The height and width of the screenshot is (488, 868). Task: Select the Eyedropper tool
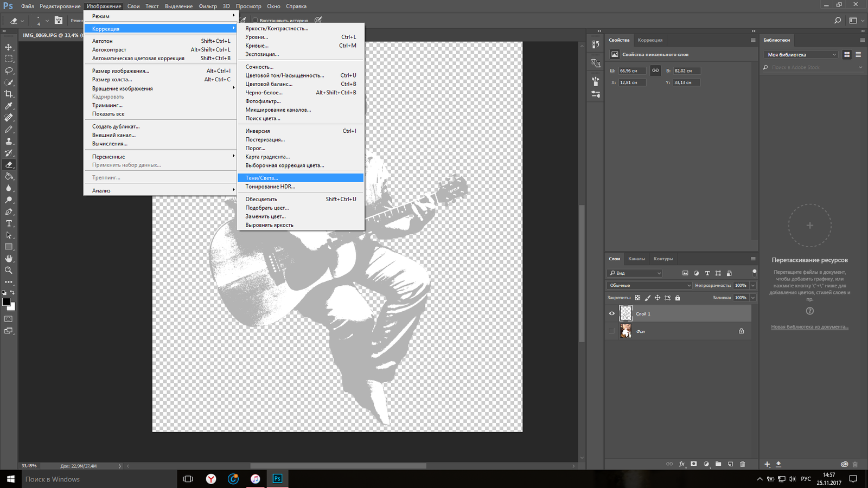(9, 106)
